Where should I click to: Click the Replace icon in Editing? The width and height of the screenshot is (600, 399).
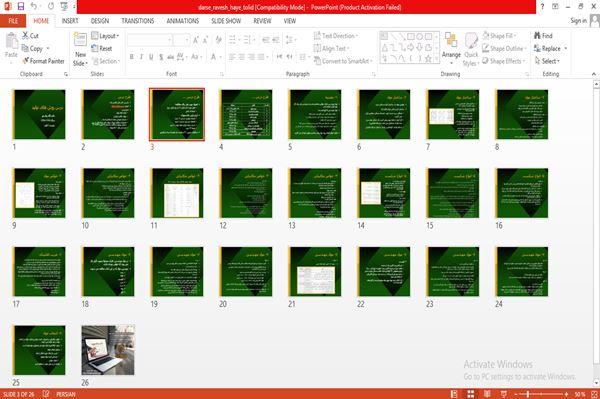point(537,49)
